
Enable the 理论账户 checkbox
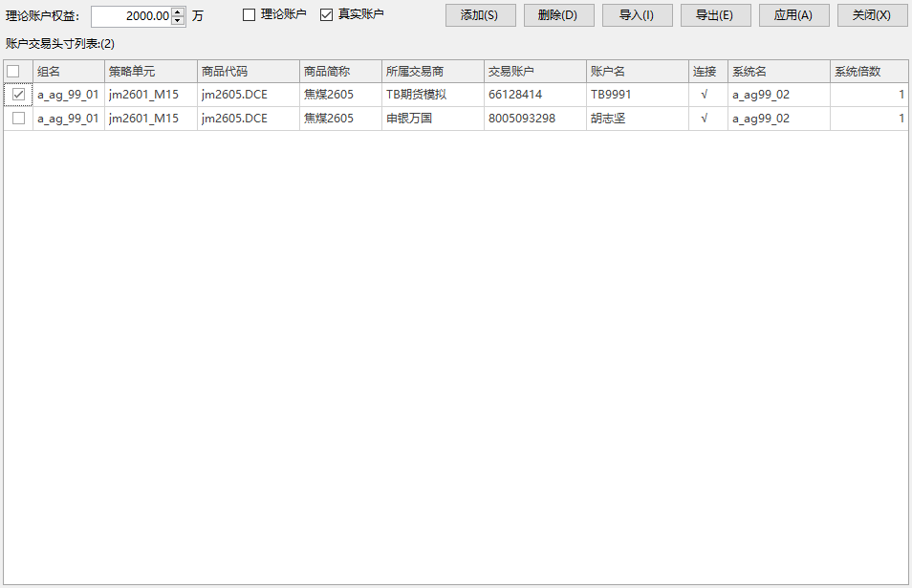click(250, 15)
